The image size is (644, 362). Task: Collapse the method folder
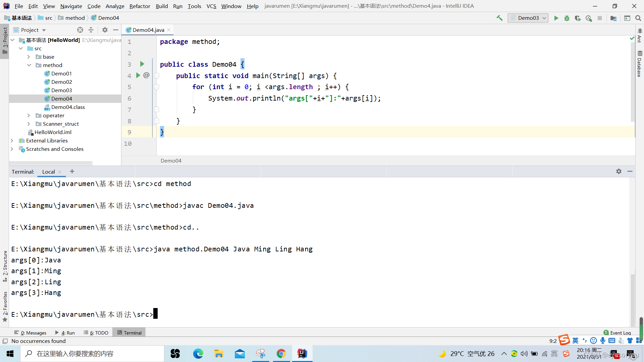pyautogui.click(x=29, y=65)
